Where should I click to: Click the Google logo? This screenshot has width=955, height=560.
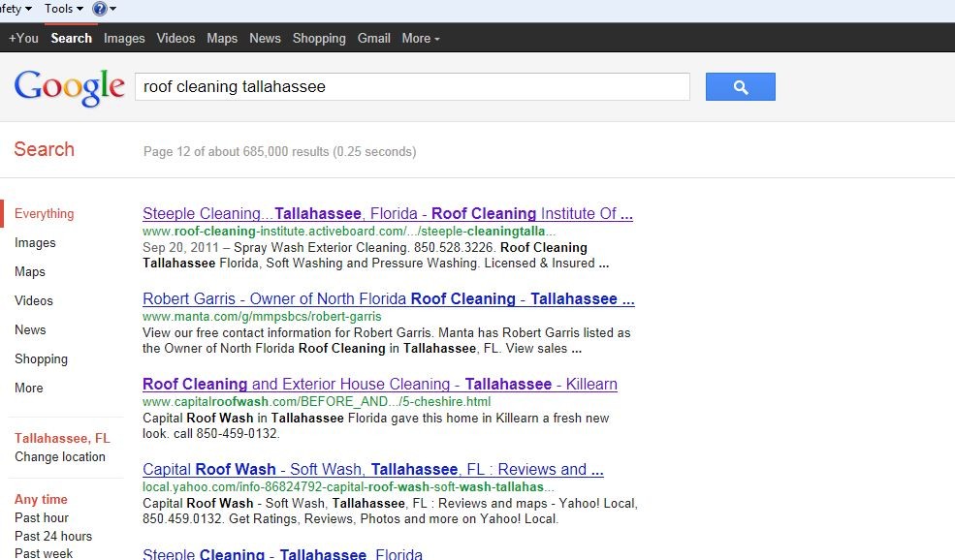(x=69, y=87)
